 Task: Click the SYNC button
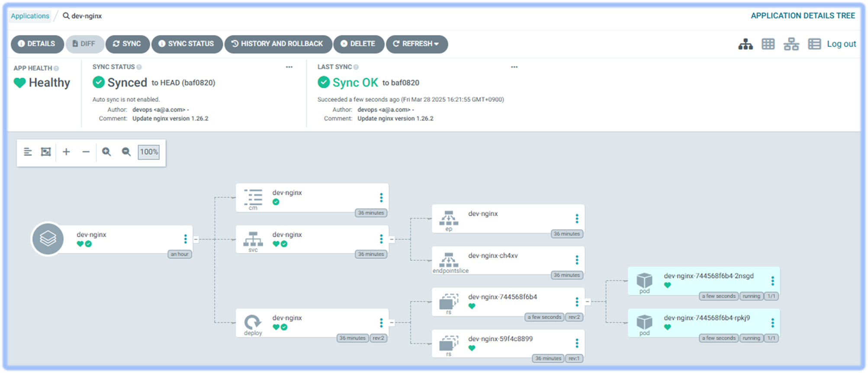pos(128,44)
